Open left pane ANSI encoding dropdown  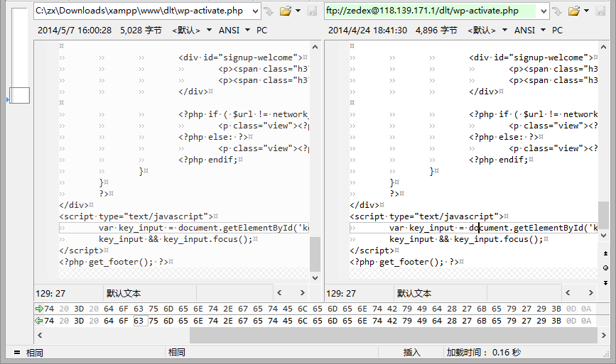point(247,31)
